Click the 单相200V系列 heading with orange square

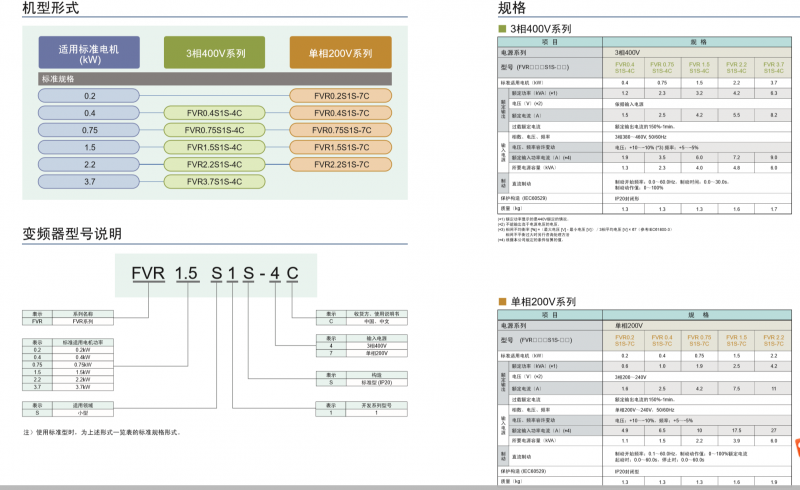537,302
